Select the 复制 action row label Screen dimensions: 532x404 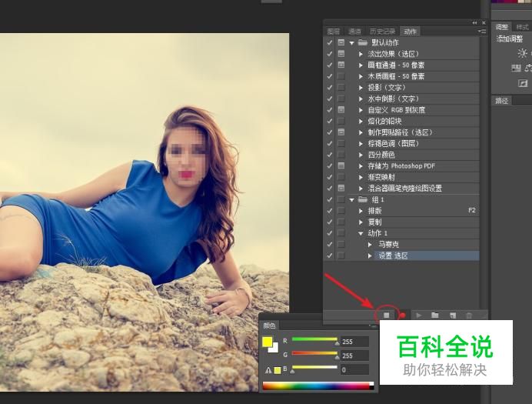[x=375, y=222]
